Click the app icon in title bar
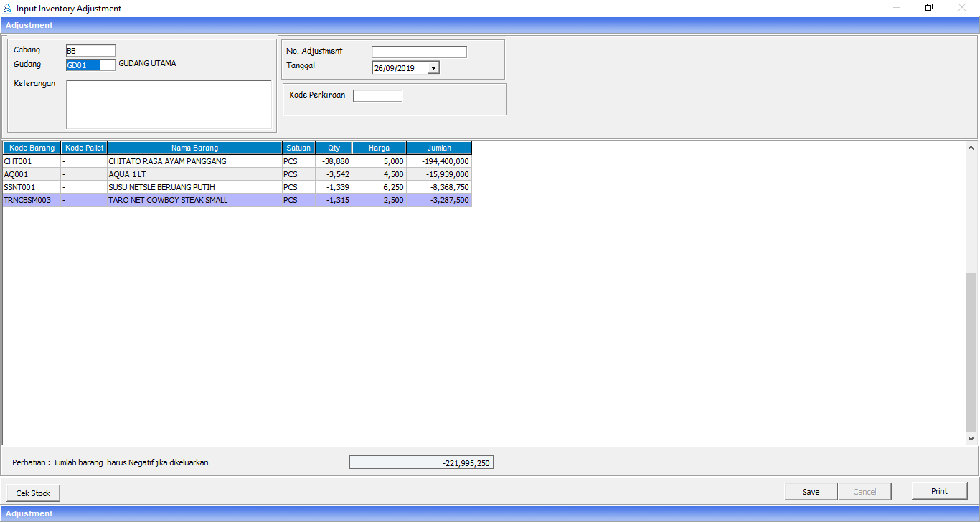 [7, 9]
